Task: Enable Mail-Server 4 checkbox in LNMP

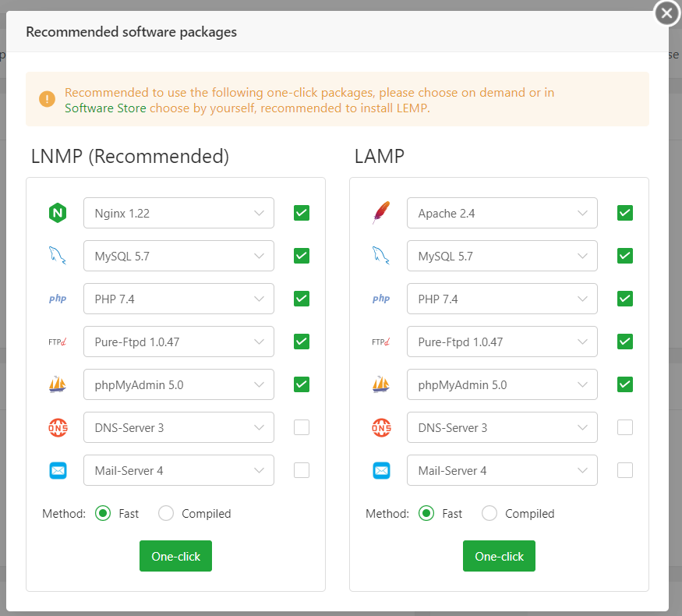Action: [x=302, y=470]
